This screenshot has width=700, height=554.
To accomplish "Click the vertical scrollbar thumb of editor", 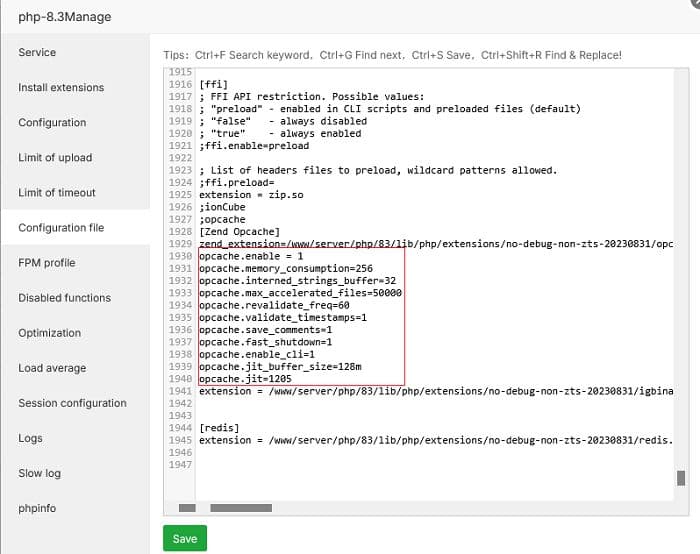I will [681, 478].
